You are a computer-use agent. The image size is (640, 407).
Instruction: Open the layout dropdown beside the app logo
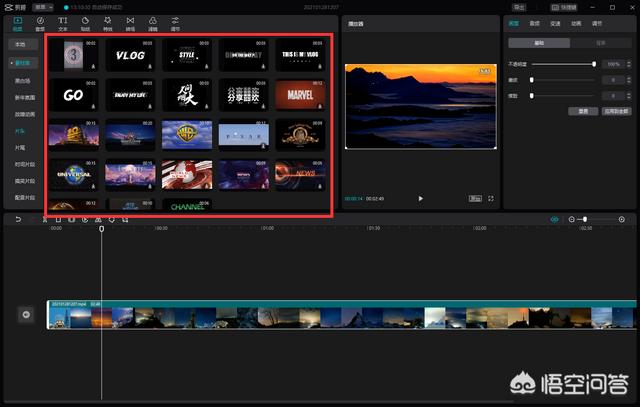point(42,6)
